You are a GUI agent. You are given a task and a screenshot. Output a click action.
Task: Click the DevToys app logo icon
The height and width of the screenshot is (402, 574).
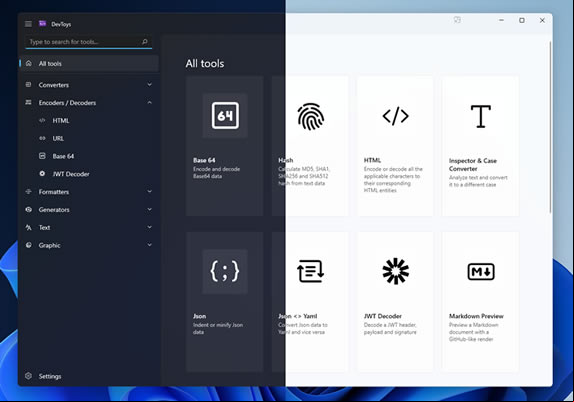pos(42,24)
